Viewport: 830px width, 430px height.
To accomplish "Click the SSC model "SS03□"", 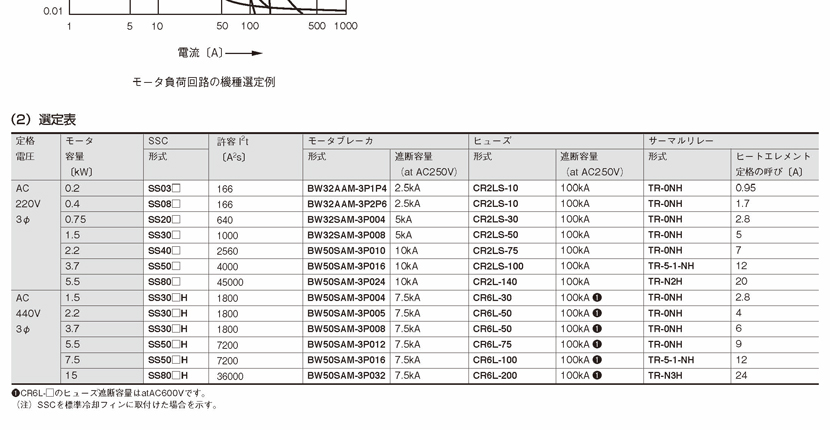I will 164,188.
